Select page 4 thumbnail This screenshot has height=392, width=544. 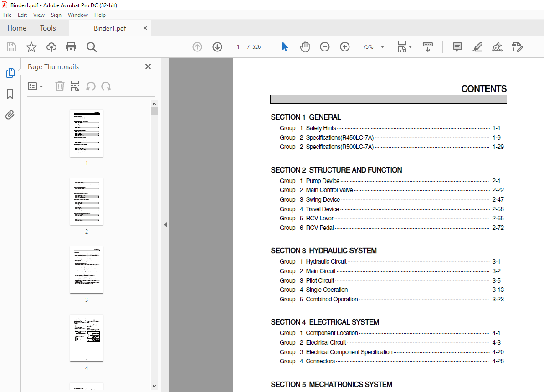[x=87, y=338]
